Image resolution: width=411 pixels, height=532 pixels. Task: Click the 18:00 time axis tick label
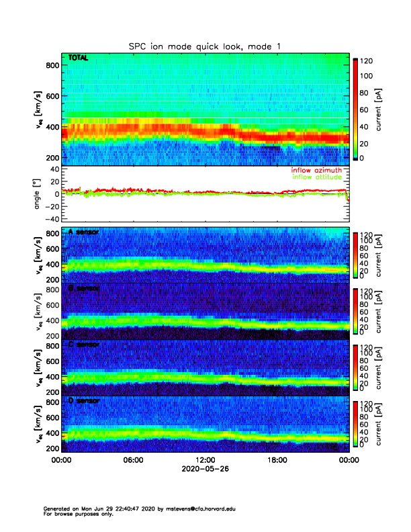(277, 460)
